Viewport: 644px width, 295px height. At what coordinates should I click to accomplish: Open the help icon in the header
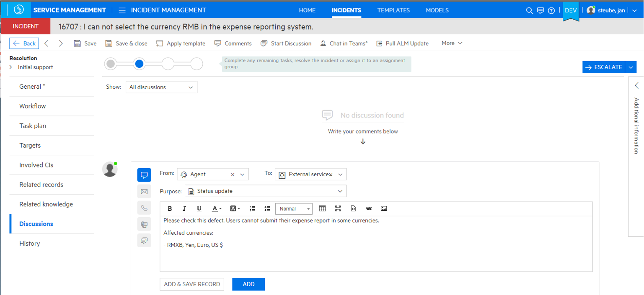point(551,10)
